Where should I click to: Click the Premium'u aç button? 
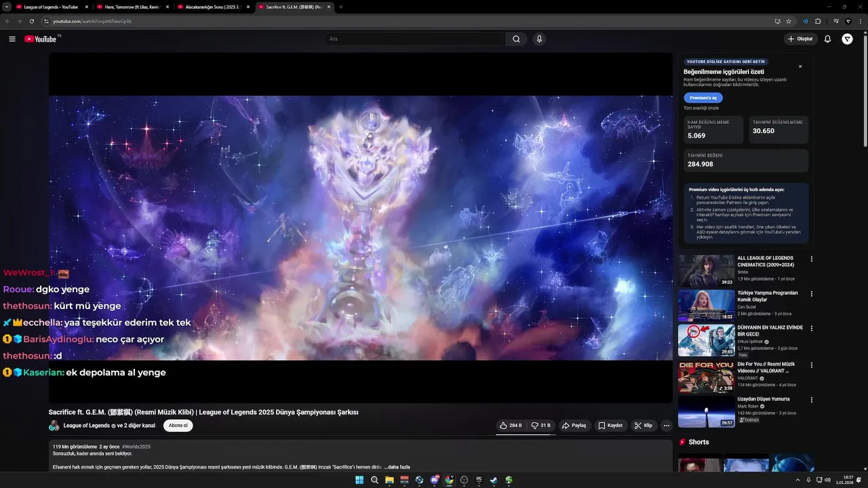703,98
